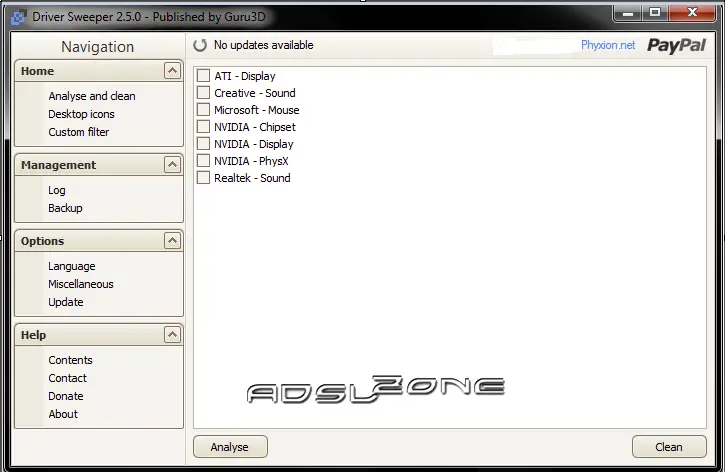Click the refresh updates icon
Screen dimensions: 725x472
(x=200, y=45)
